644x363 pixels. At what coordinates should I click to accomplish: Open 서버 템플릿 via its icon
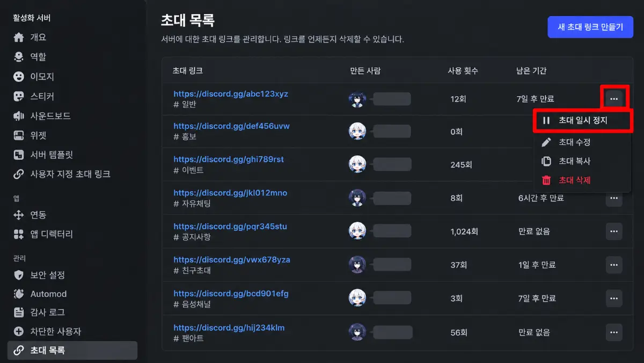19,155
